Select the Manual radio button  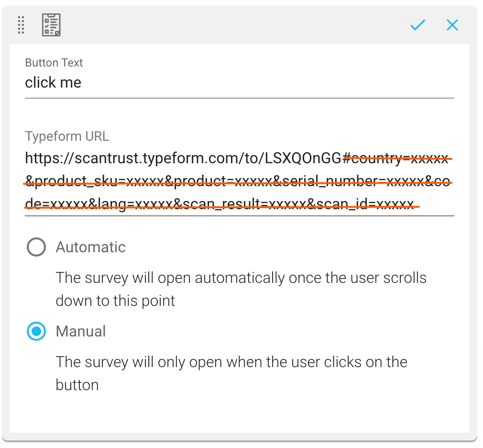tap(36, 331)
